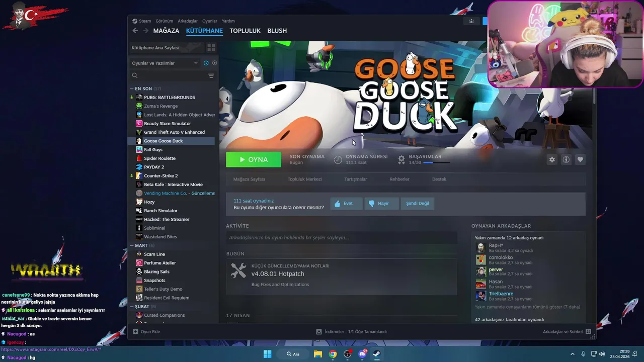The image size is (644, 362).
Task: Switch to the TOPLULUK tab
Action: [245, 31]
